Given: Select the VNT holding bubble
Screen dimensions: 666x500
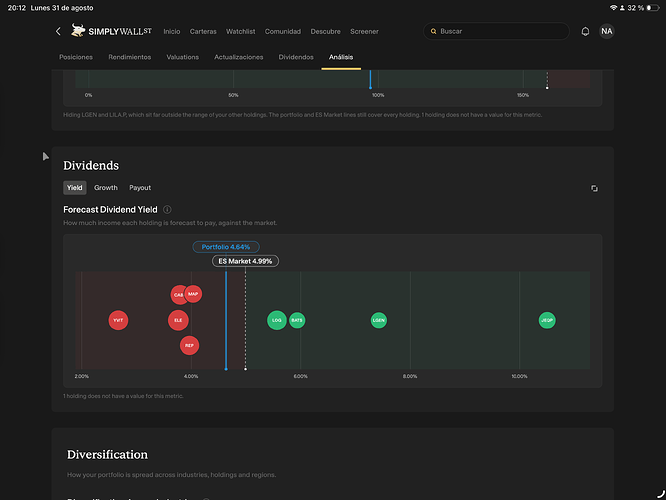Looking at the screenshot, I should pyautogui.click(x=118, y=320).
